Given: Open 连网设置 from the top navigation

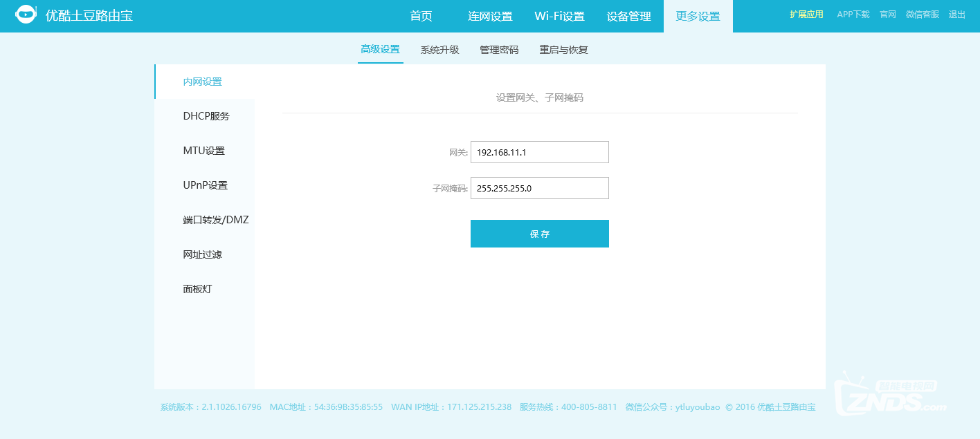Looking at the screenshot, I should pos(490,17).
